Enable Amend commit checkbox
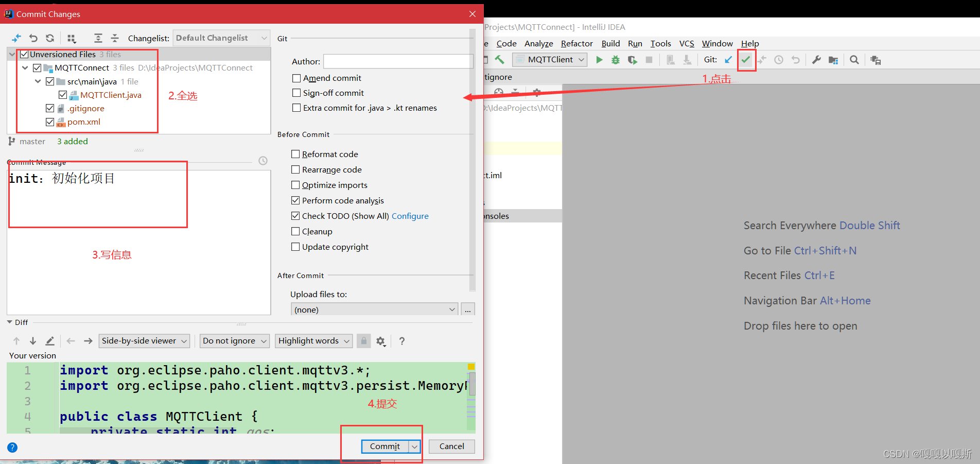This screenshot has height=464, width=980. 296,78
